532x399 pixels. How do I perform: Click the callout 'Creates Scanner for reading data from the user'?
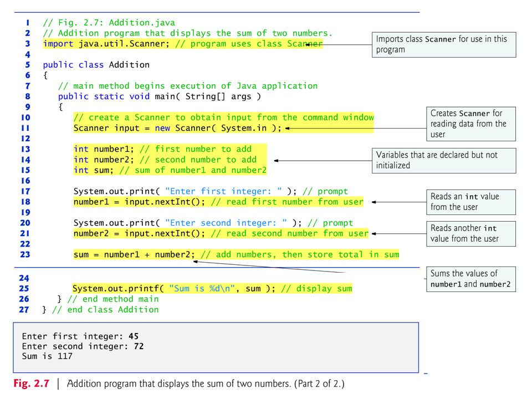click(x=471, y=124)
